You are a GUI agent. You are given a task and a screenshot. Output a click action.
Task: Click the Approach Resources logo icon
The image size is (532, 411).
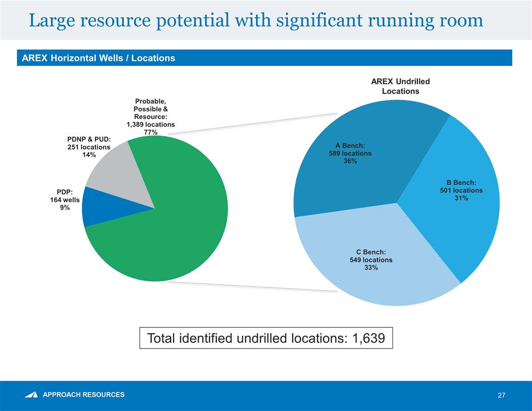click(31, 395)
